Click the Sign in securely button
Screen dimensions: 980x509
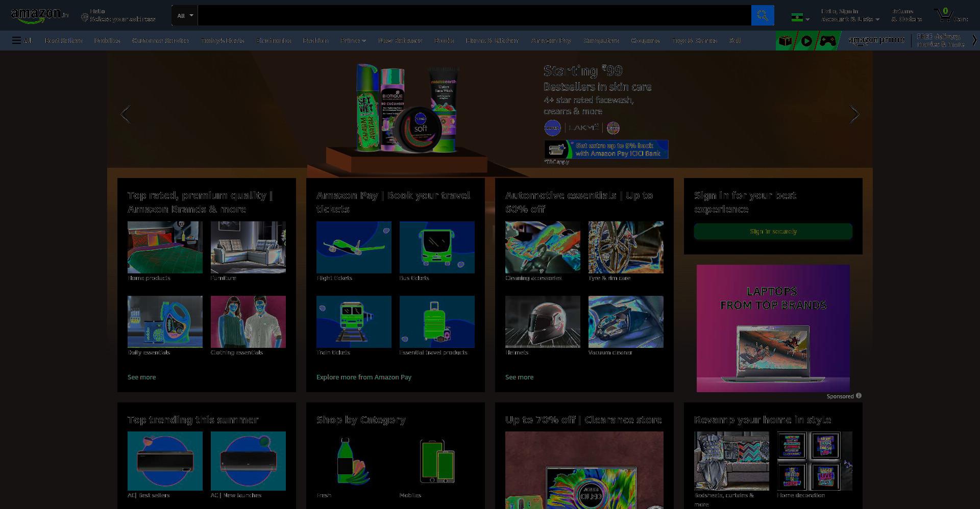(x=773, y=232)
